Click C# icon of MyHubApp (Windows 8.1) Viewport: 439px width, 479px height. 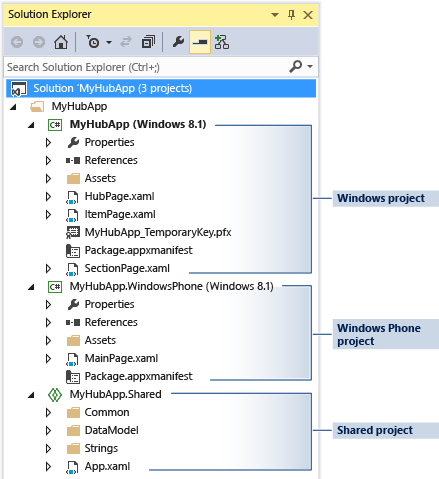[x=55, y=125]
